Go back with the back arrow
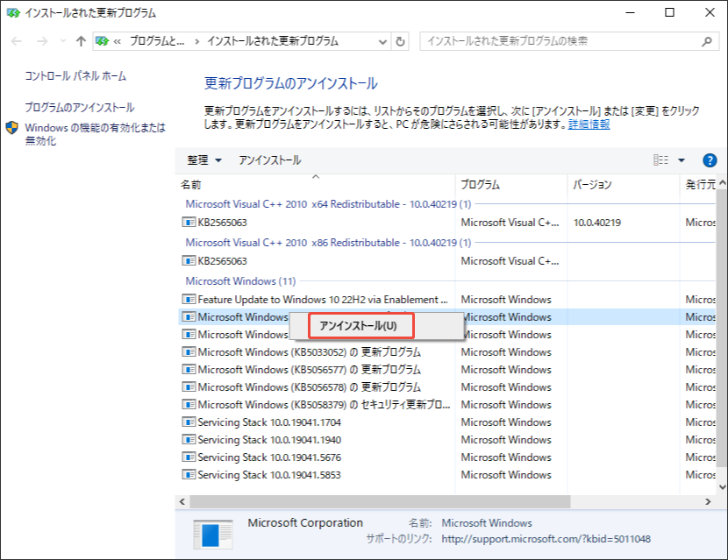 click(17, 41)
